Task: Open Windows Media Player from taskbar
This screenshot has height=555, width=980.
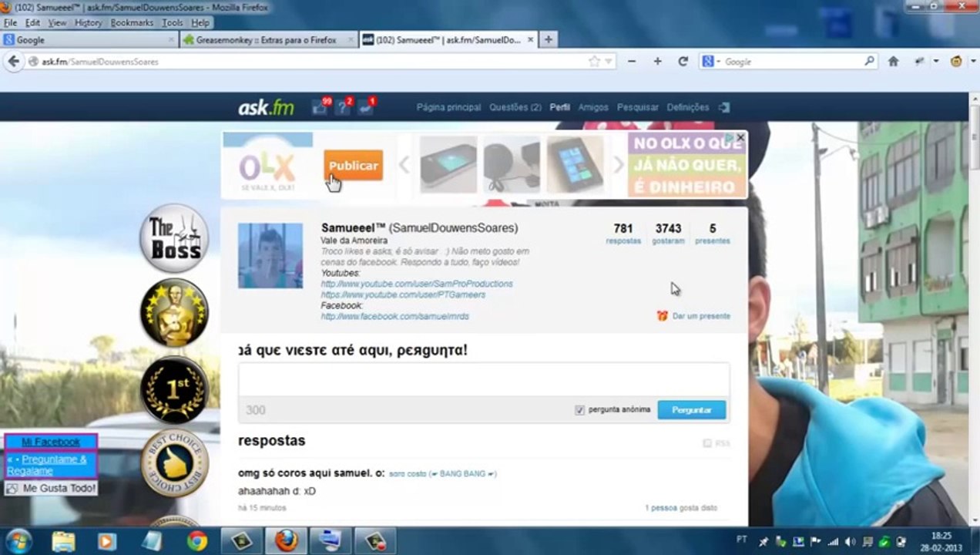Action: pos(107,541)
